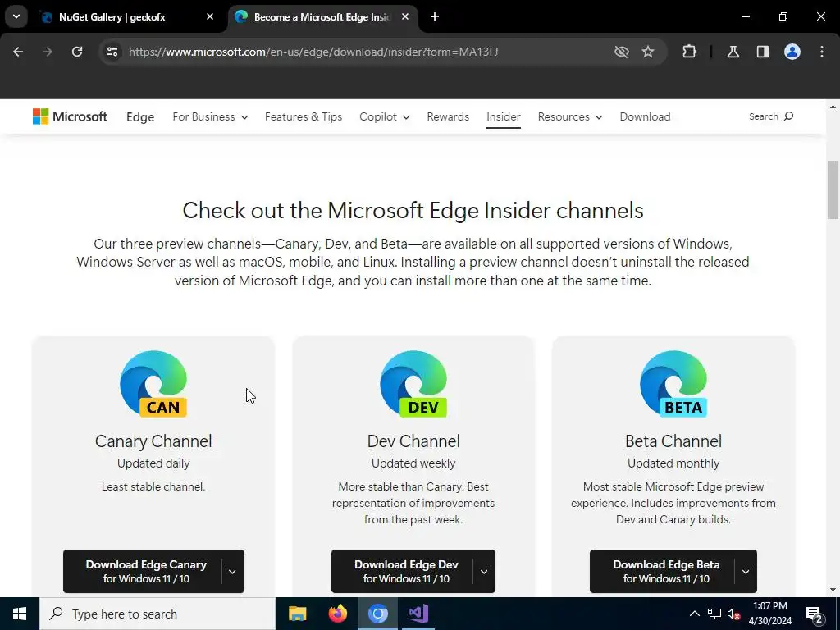Bookmark this page with the star icon

(x=648, y=52)
